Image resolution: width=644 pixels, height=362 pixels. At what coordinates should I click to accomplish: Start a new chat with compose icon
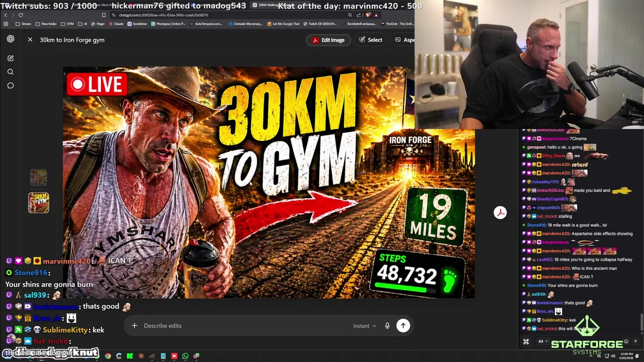(x=10, y=58)
